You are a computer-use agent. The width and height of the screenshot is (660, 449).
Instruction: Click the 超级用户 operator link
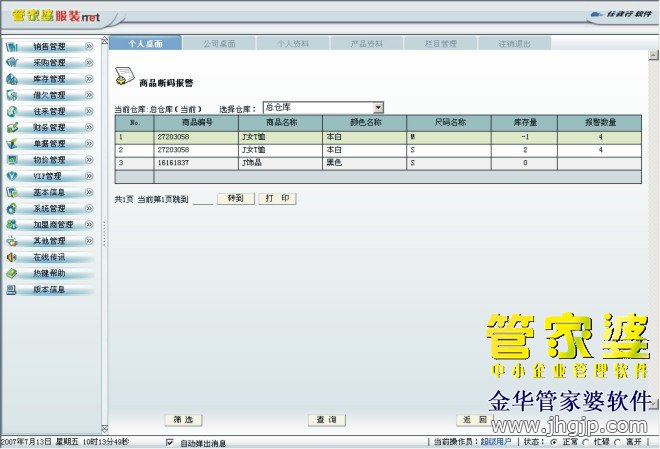(496, 442)
